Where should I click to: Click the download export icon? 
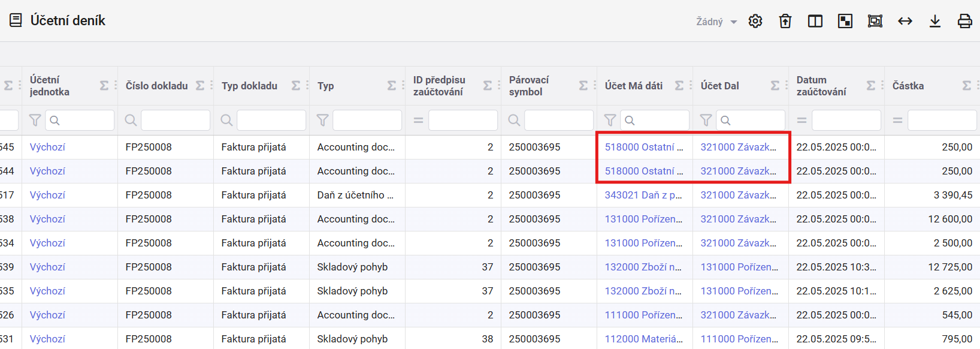coord(935,21)
